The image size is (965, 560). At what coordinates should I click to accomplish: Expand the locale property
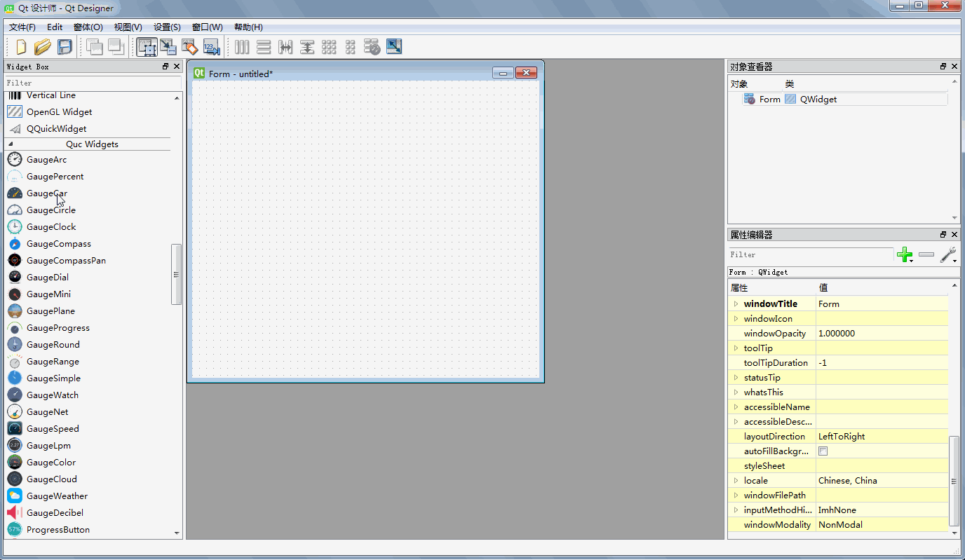click(x=736, y=481)
